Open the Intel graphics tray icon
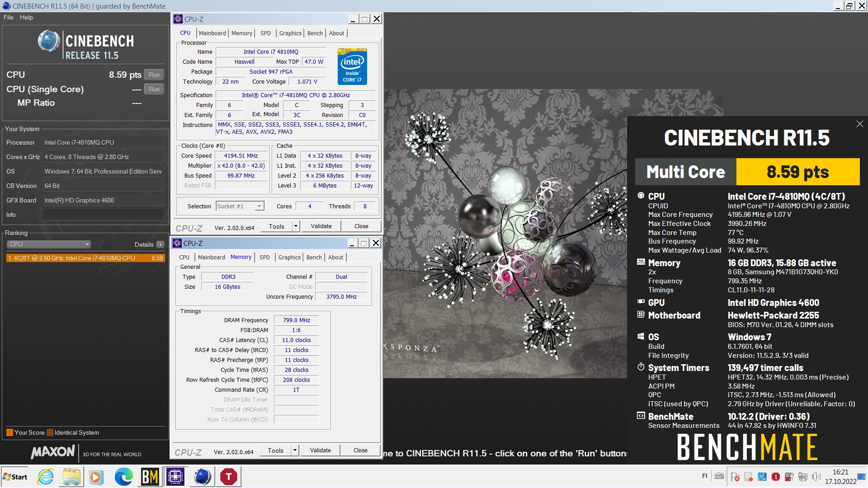Viewport: 868px width, 488px height. click(x=762, y=477)
